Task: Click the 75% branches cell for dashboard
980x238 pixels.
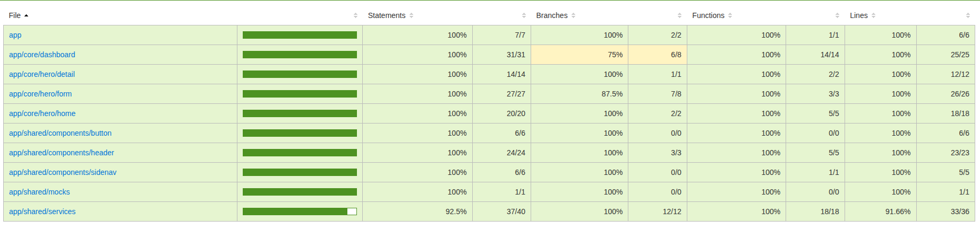Action: click(x=580, y=55)
